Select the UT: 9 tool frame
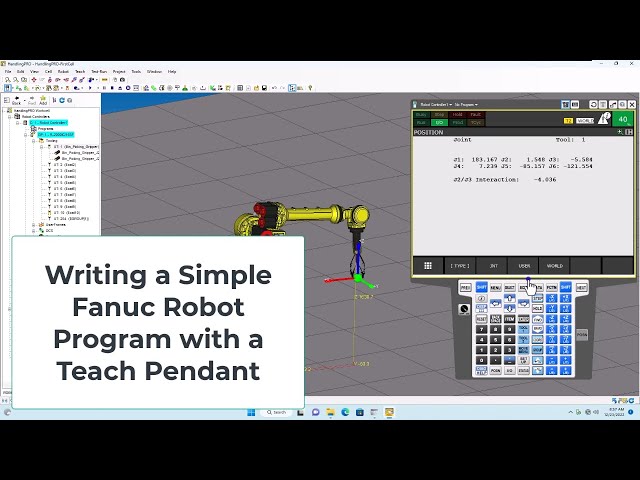640x480 pixels. (64, 207)
